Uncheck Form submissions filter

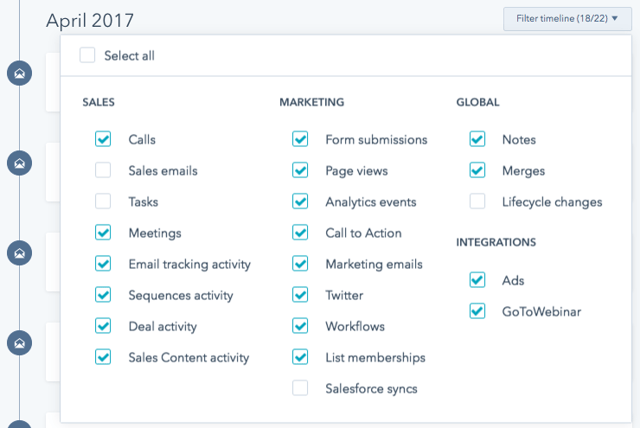pyautogui.click(x=300, y=140)
